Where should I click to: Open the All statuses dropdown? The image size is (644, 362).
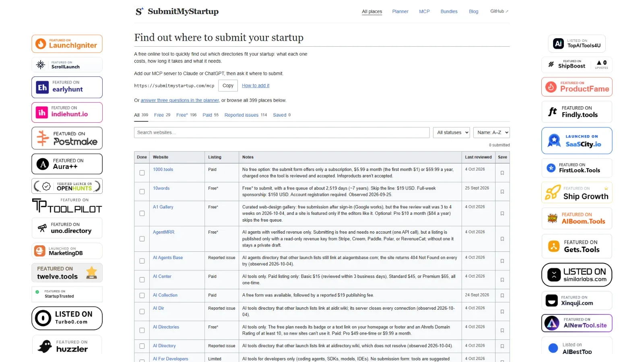click(451, 132)
